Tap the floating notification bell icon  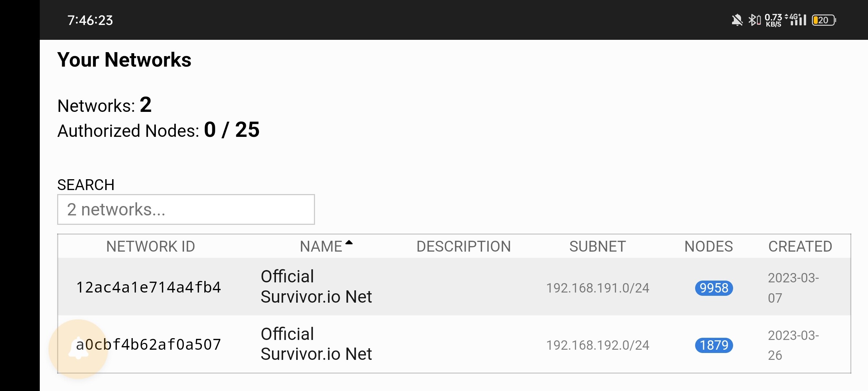tap(78, 349)
